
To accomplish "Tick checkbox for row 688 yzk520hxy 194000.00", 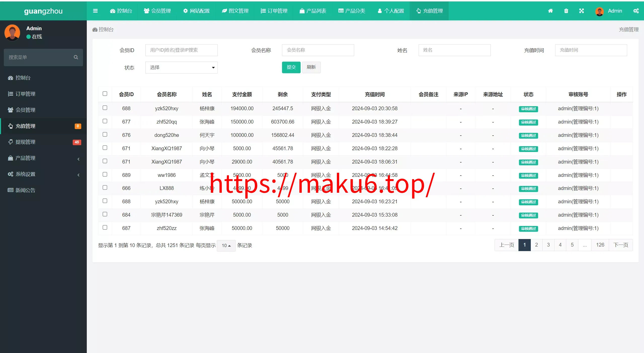I will (x=105, y=108).
